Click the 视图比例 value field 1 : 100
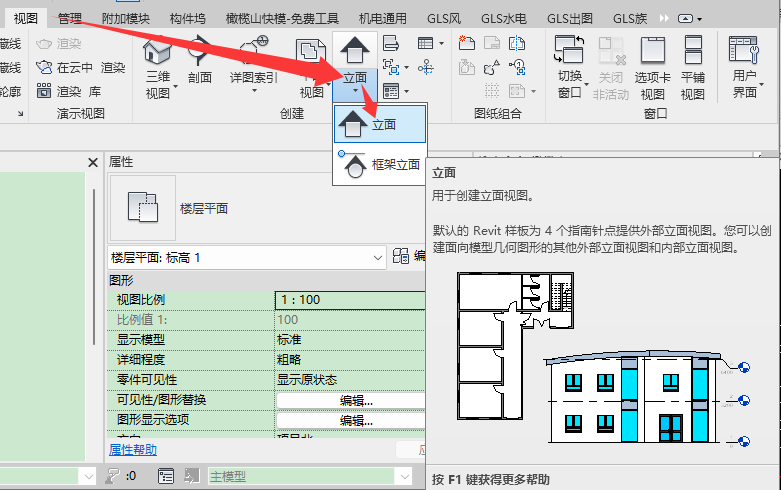The height and width of the screenshot is (490, 781). [349, 300]
